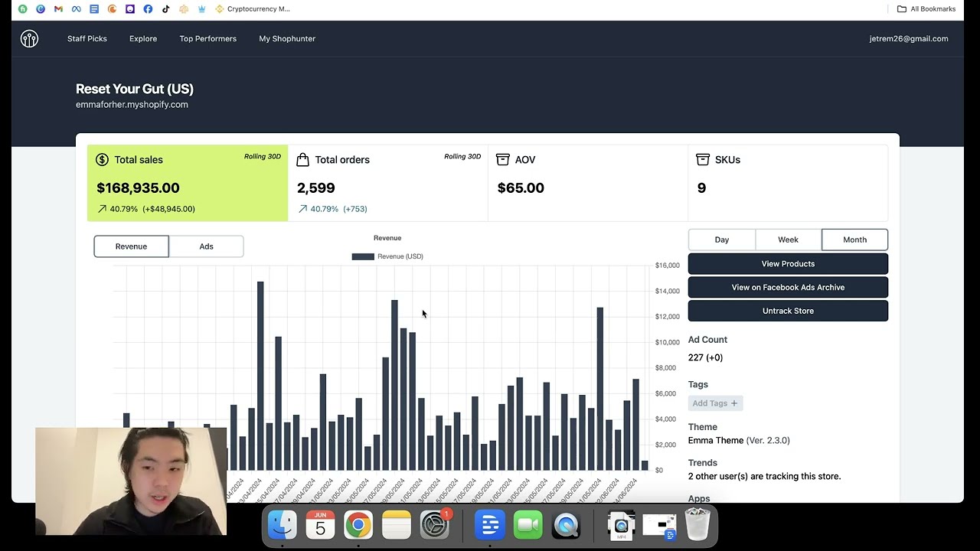Click the Emma Theme text
This screenshot has width=980, height=551.
(x=716, y=440)
